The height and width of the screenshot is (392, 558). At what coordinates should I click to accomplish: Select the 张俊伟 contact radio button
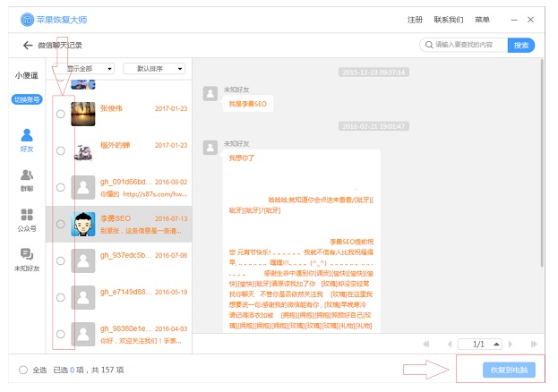pyautogui.click(x=61, y=114)
